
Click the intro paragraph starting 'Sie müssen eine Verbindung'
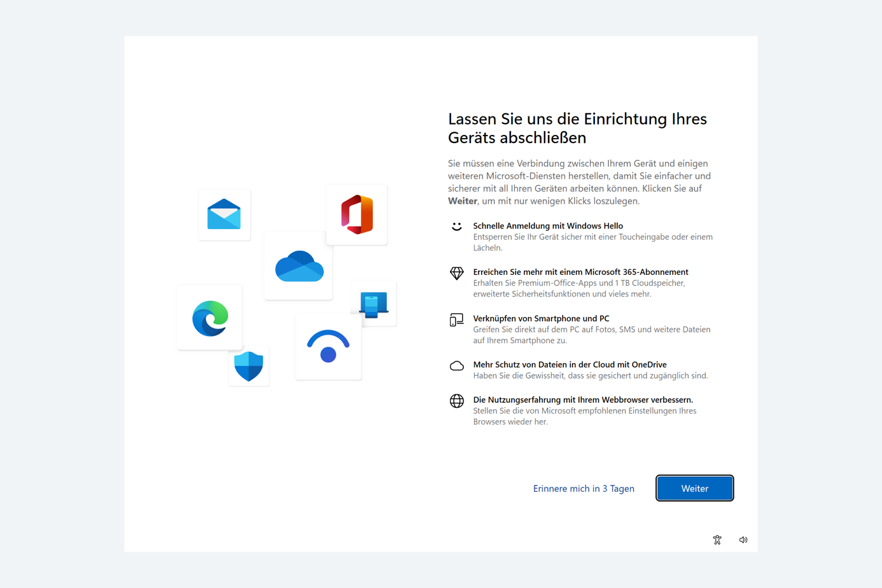[579, 182]
